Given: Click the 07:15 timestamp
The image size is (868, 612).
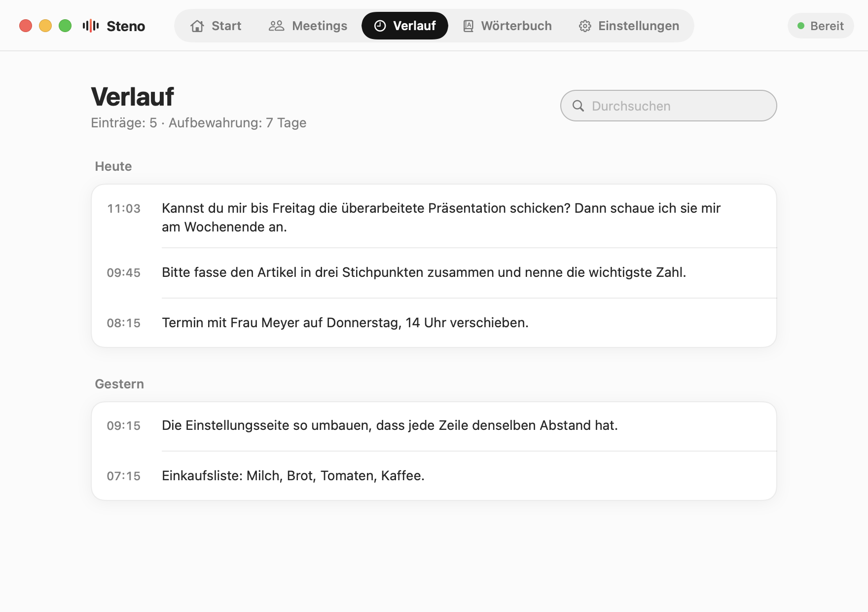Looking at the screenshot, I should pos(124,476).
